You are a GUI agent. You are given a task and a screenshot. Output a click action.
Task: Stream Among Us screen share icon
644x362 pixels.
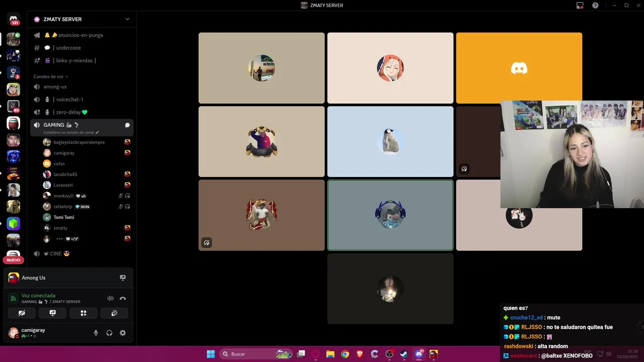point(123,278)
